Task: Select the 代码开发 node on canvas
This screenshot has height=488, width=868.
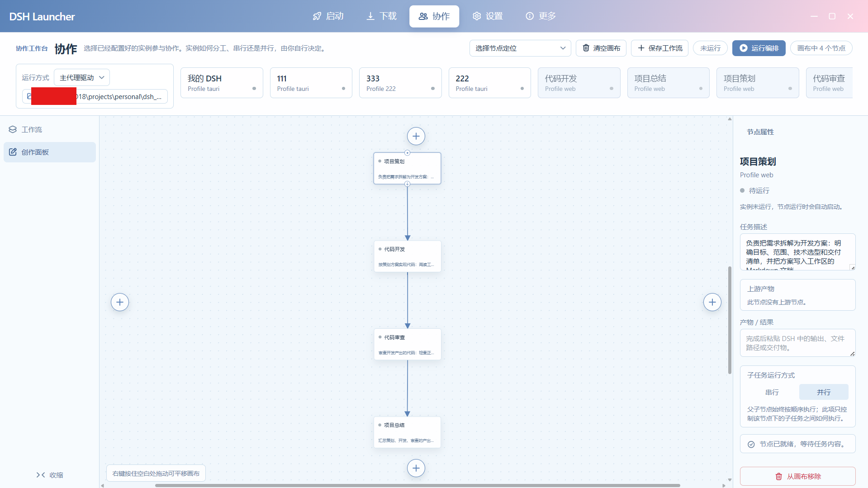Action: [x=407, y=256]
